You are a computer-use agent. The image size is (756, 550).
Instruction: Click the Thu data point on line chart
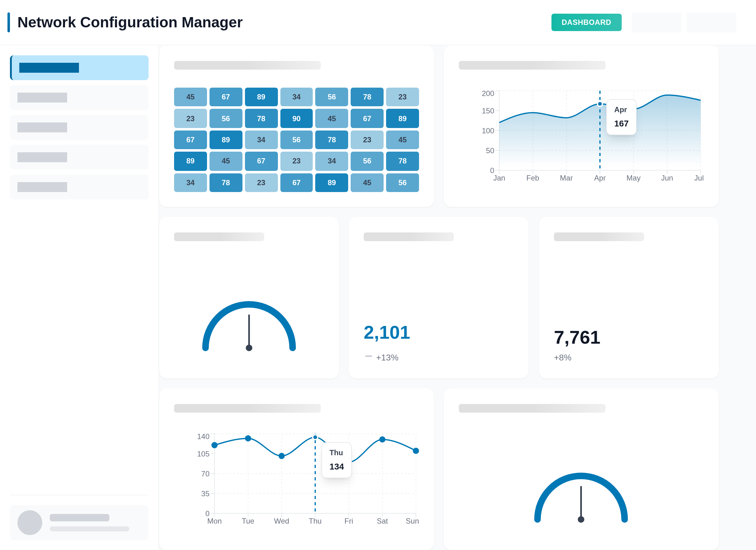coord(315,437)
